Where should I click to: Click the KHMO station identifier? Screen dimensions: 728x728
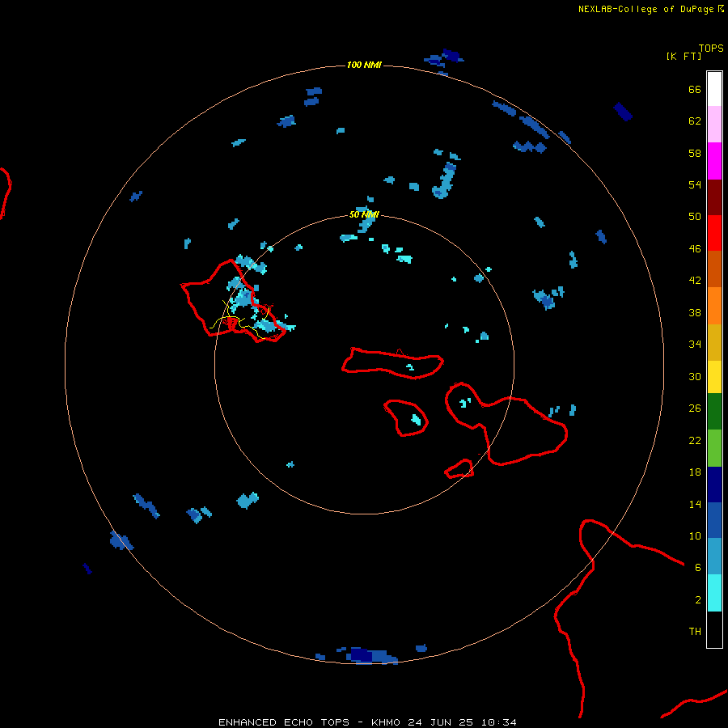coord(385,722)
